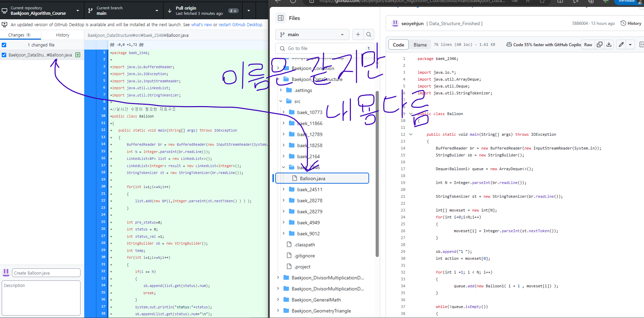Click the file tree vertical scrollbar
This screenshot has width=644, height=318.
377,174
